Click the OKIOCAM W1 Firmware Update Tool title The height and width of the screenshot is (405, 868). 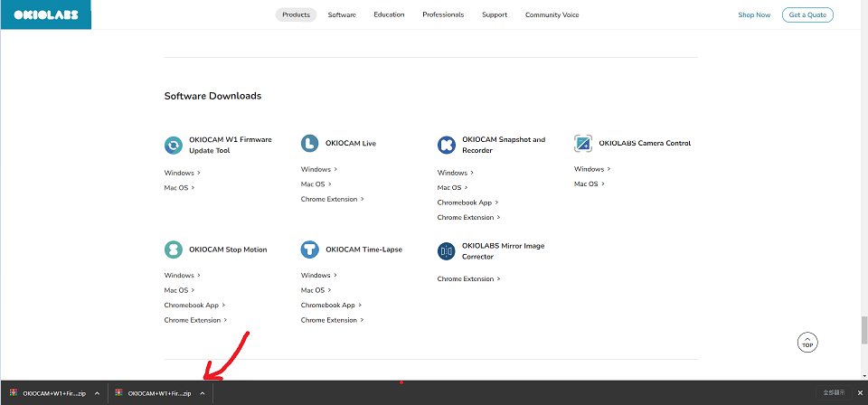point(231,145)
